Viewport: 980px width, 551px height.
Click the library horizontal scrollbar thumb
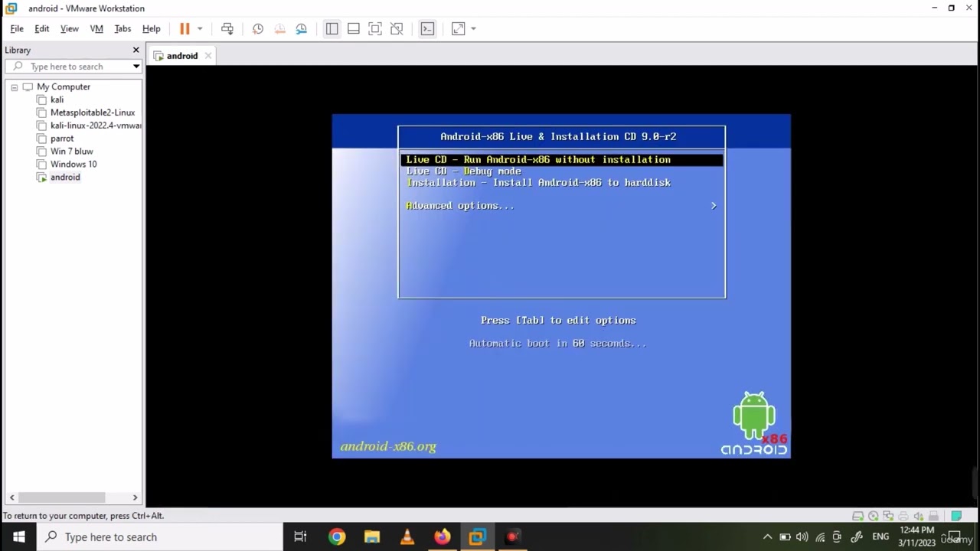[x=61, y=497]
